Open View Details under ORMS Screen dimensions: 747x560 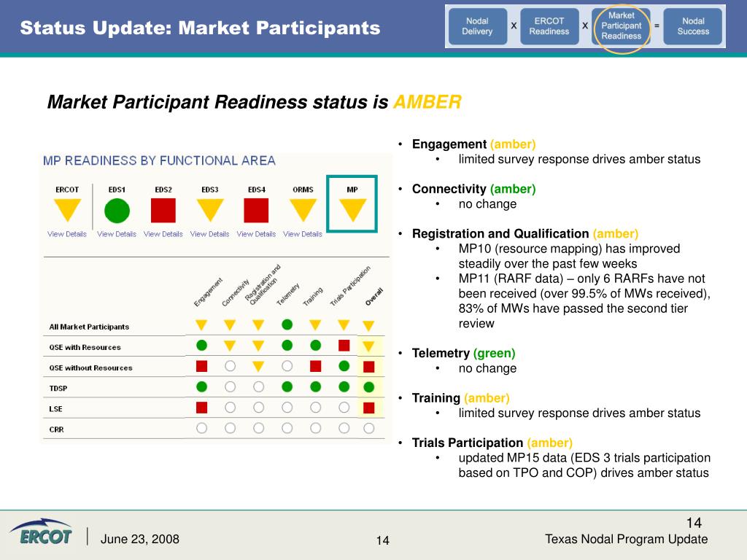(x=303, y=234)
